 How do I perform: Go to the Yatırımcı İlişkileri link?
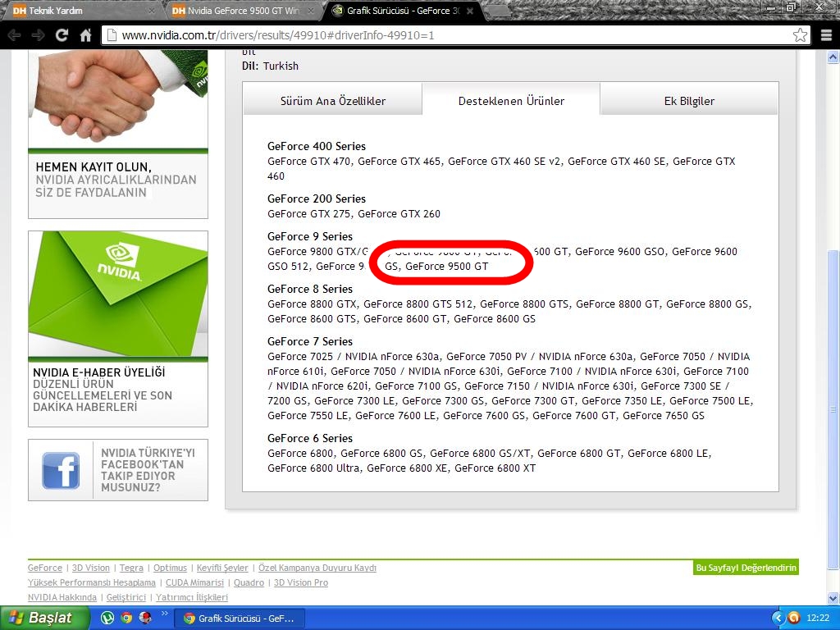pyautogui.click(x=192, y=597)
